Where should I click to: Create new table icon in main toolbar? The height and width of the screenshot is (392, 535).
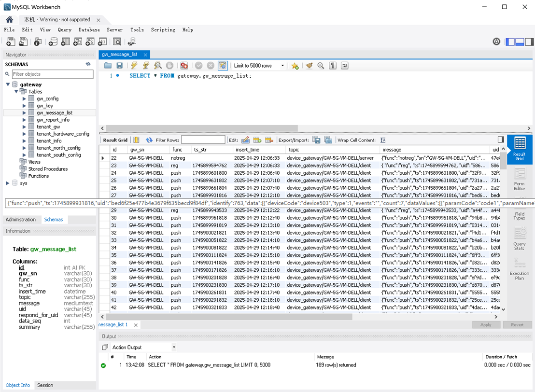pos(65,42)
